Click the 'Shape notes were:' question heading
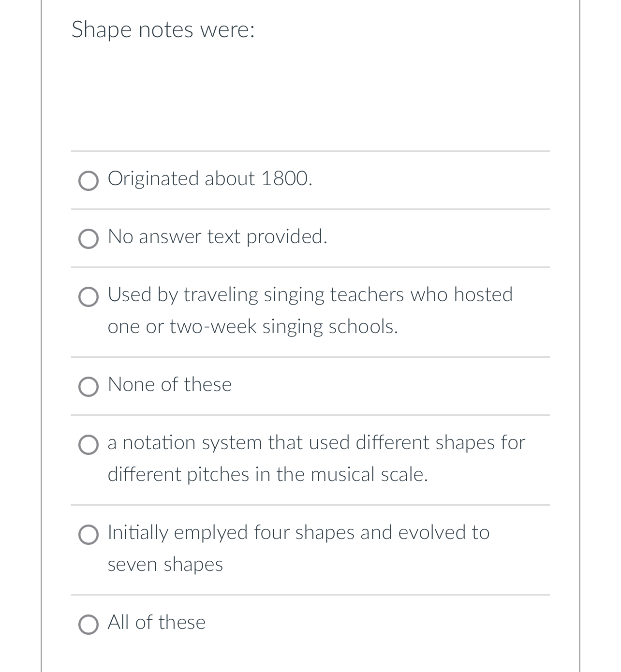 coord(163,29)
